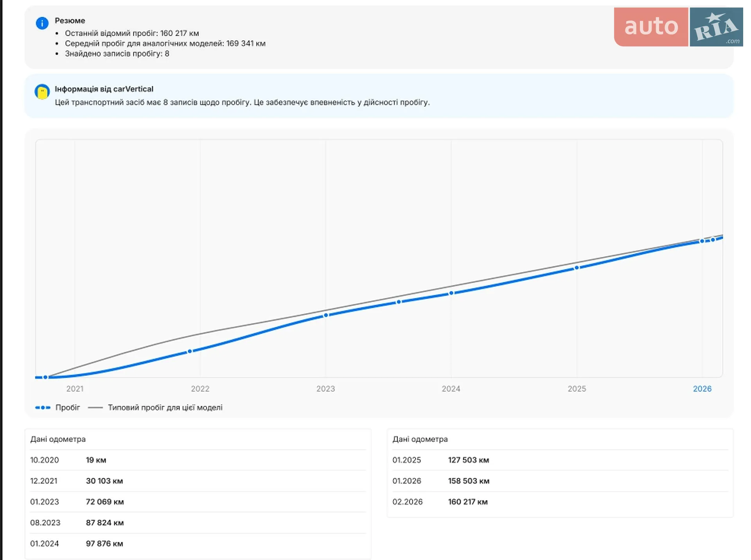Click the carVertical mascot icon
This screenshot has width=751, height=560.
[x=42, y=92]
